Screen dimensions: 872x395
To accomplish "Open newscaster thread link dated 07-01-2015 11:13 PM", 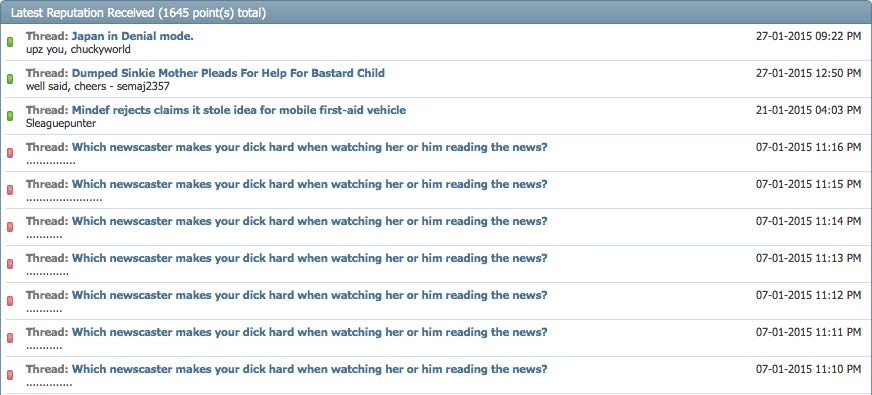I will point(310,258).
